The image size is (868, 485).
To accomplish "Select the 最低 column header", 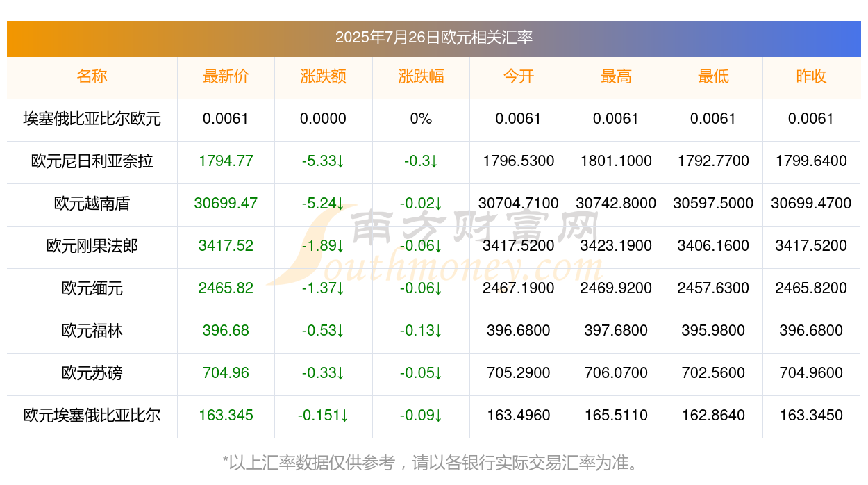I will pos(713,76).
